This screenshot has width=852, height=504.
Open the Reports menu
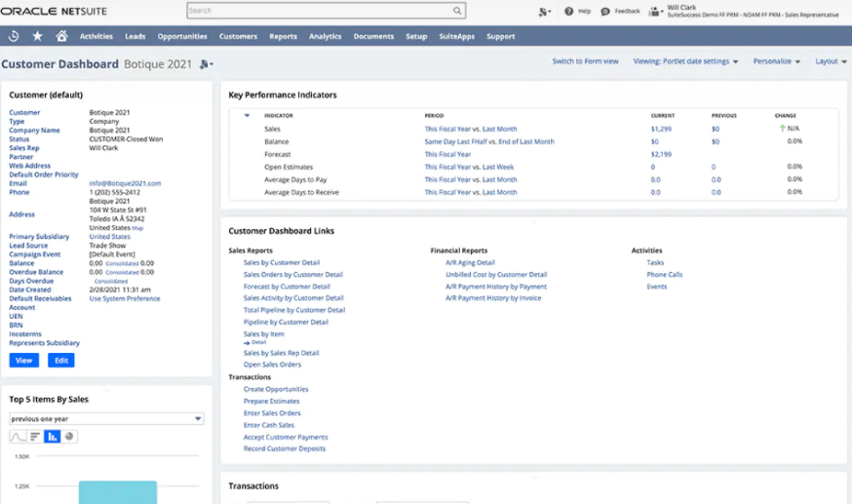pyautogui.click(x=283, y=36)
